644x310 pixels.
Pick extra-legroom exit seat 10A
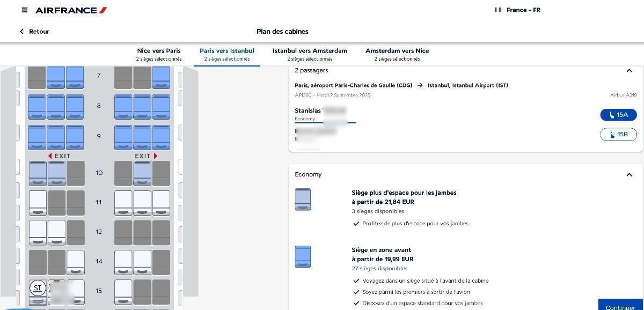click(37, 173)
